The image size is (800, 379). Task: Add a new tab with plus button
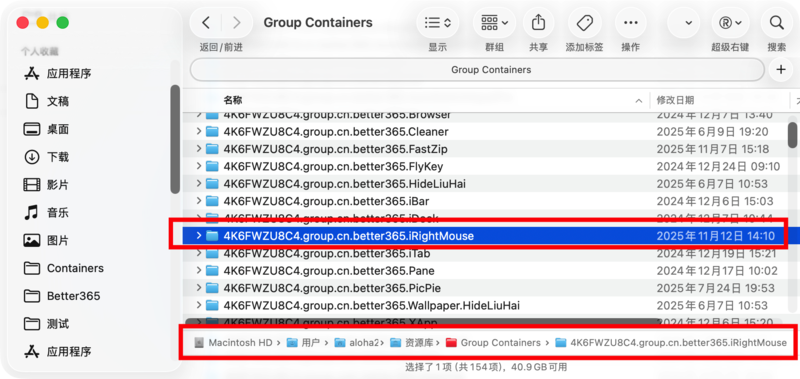pos(781,70)
